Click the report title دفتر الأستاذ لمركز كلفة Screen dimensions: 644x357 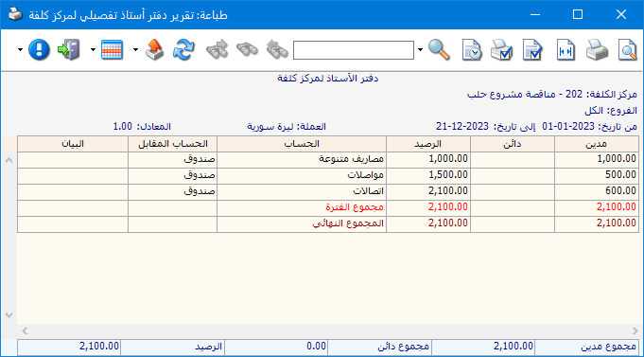click(x=328, y=79)
